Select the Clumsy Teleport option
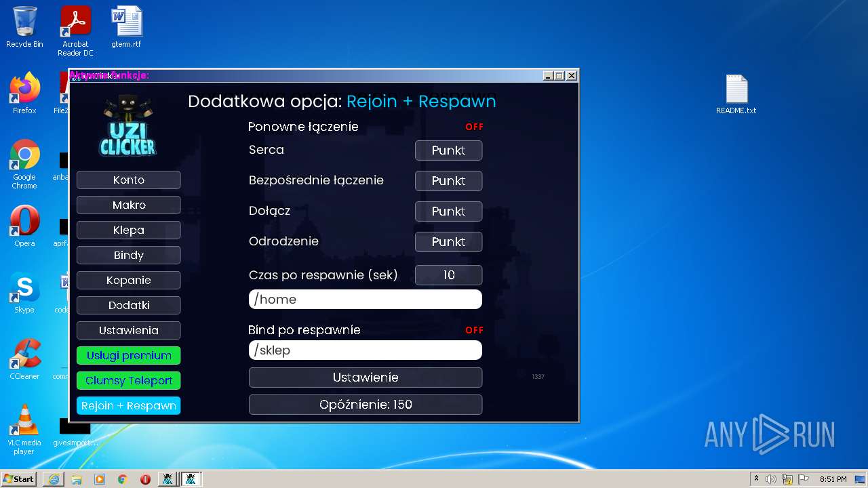 tap(129, 381)
